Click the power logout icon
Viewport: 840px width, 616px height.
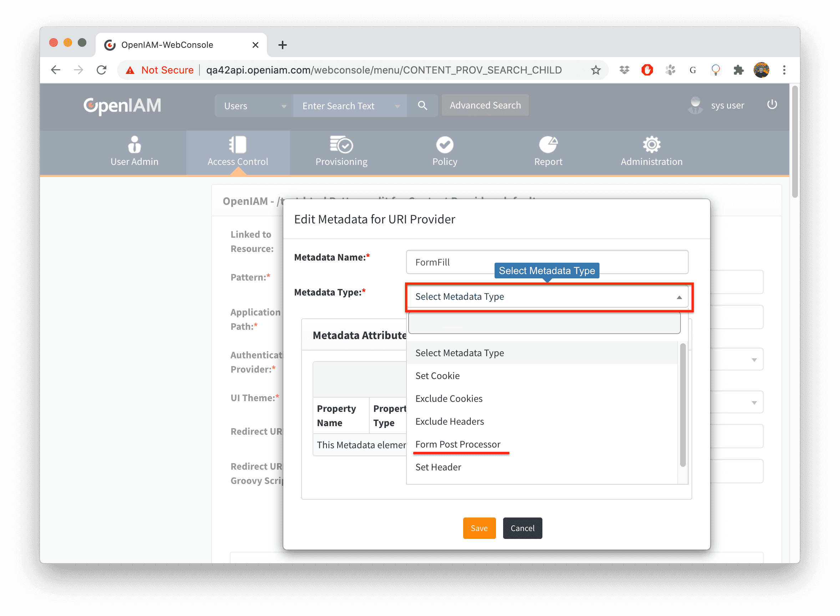[x=772, y=105]
